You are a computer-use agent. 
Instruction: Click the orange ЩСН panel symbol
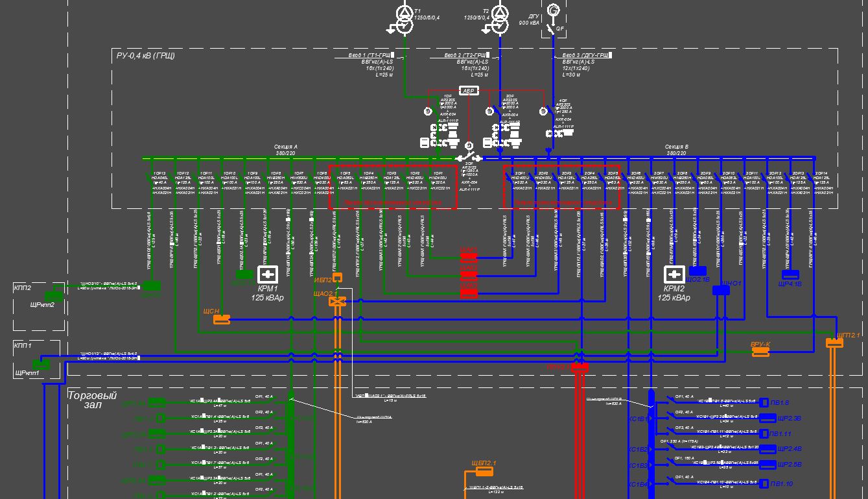pyautogui.click(x=222, y=319)
